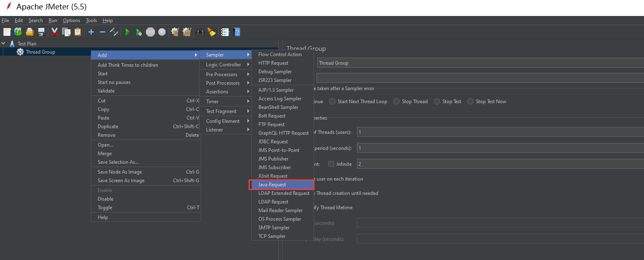Select the Stop Test Now radio button
The image size is (644, 260).
471,102
